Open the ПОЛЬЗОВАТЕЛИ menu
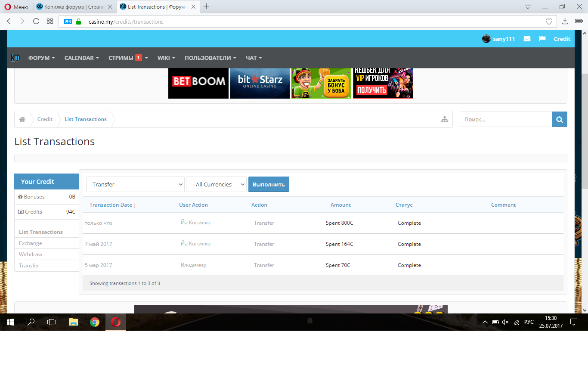 click(x=210, y=58)
